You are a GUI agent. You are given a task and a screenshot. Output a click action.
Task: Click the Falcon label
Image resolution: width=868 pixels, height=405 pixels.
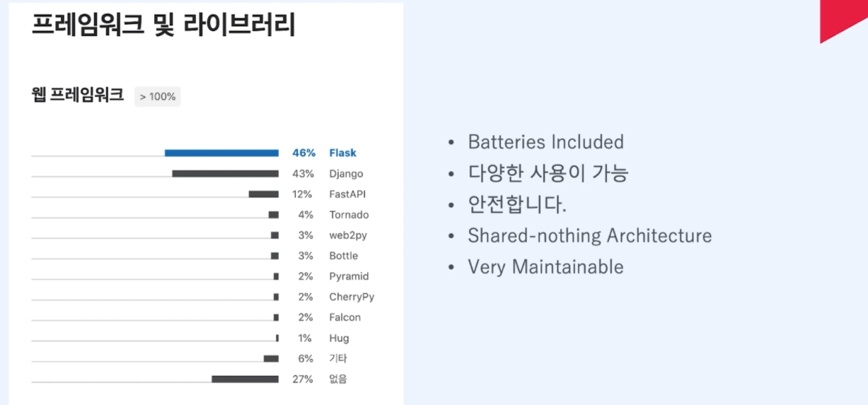[x=345, y=317]
